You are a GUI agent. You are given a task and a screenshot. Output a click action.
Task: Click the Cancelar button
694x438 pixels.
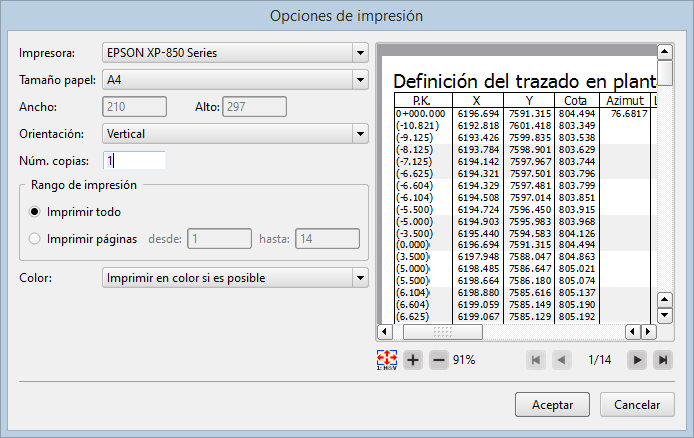tap(637, 404)
